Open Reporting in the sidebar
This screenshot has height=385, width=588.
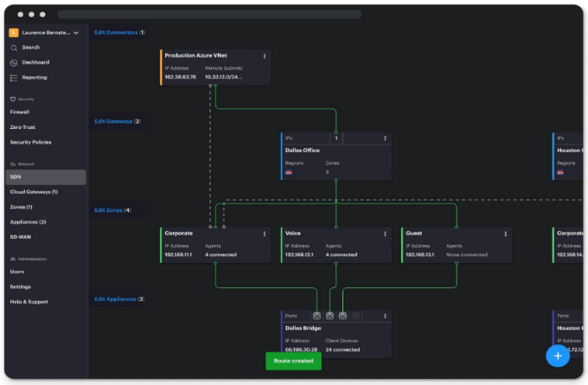pos(34,77)
